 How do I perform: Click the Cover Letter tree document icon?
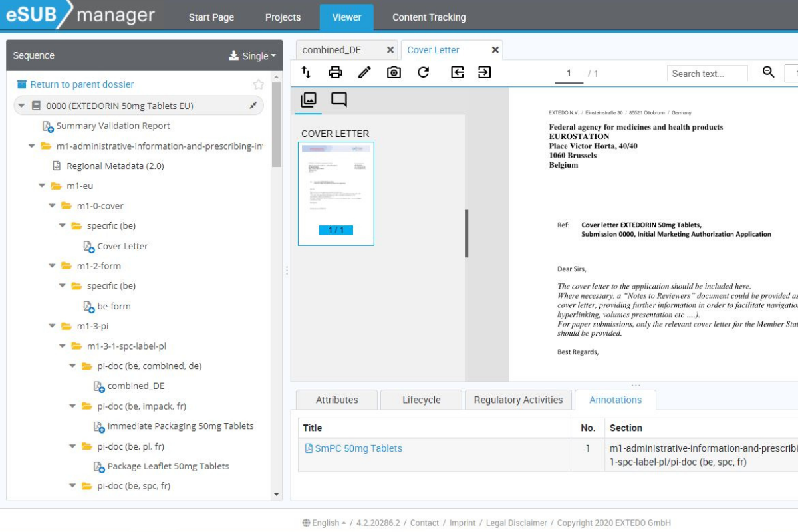89,247
